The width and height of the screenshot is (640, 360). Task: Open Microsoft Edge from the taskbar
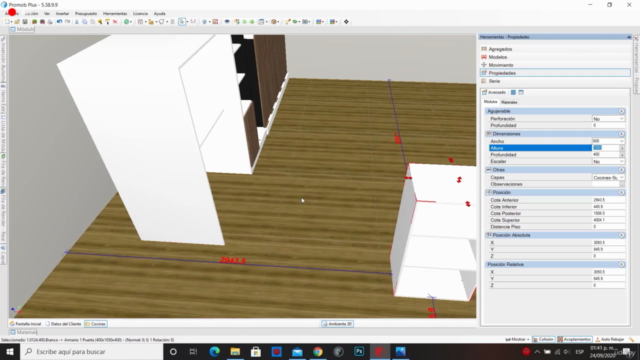[x=214, y=351]
